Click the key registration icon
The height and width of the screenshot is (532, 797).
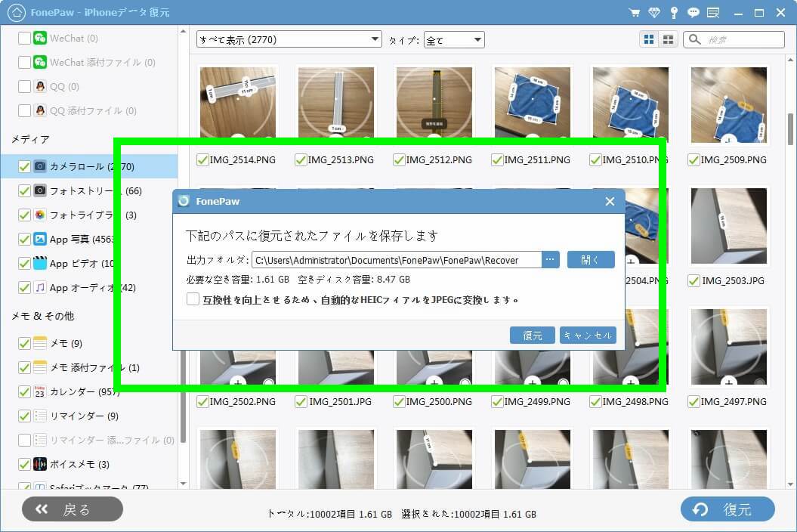674,13
